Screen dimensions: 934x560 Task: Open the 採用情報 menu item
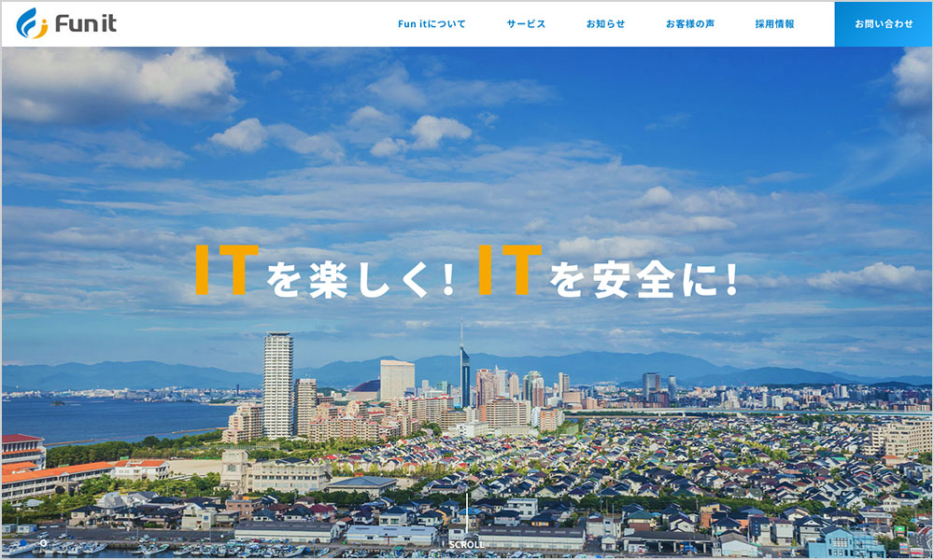(775, 24)
